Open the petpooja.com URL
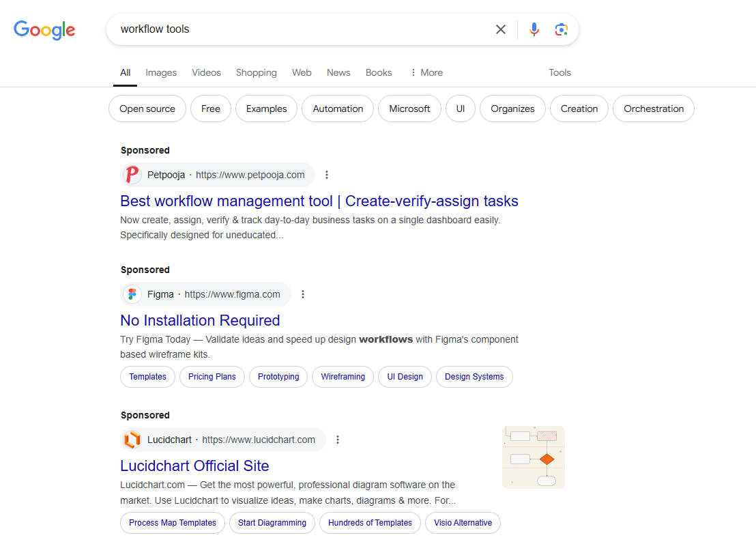 click(250, 175)
